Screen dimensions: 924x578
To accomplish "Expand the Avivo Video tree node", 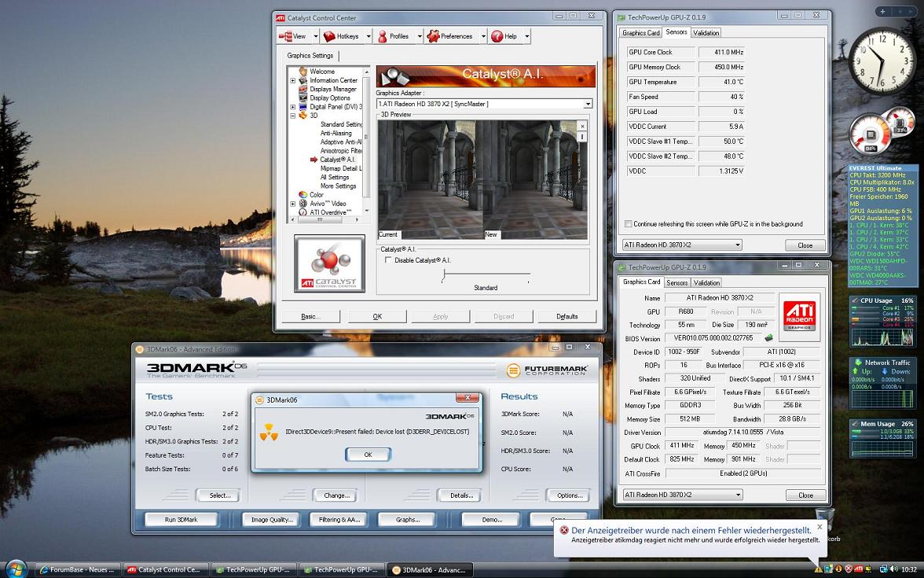I will tap(293, 204).
